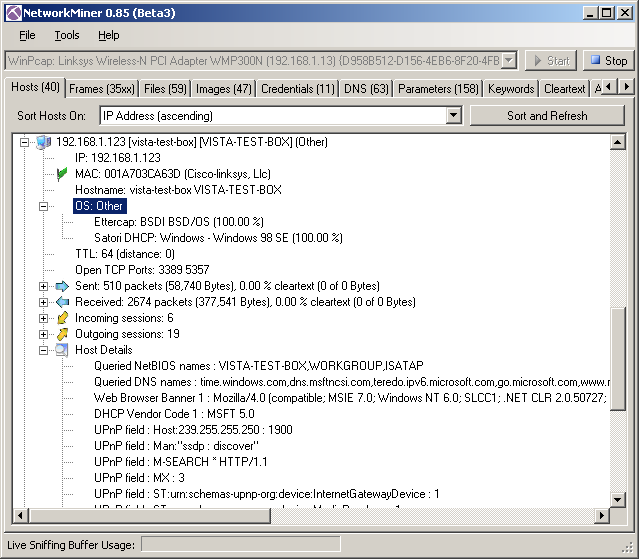639x559 pixels.
Task: Click the NetworkMiner title bar app icon
Action: 13,13
